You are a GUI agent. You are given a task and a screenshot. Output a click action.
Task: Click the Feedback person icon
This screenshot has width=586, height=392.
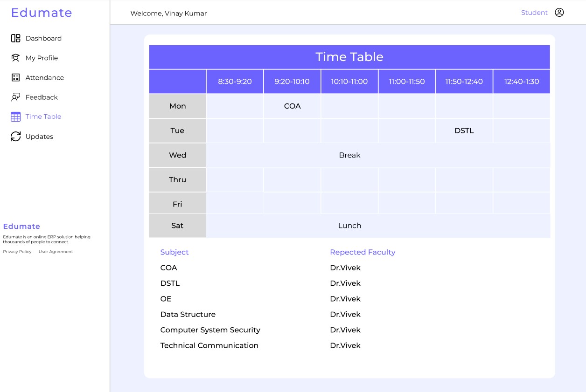point(15,97)
